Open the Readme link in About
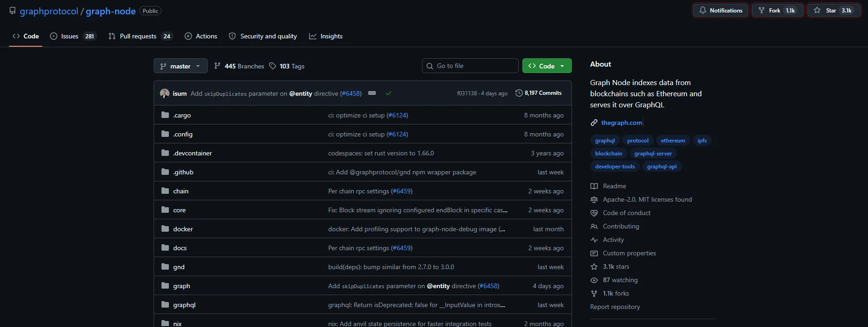 614,186
